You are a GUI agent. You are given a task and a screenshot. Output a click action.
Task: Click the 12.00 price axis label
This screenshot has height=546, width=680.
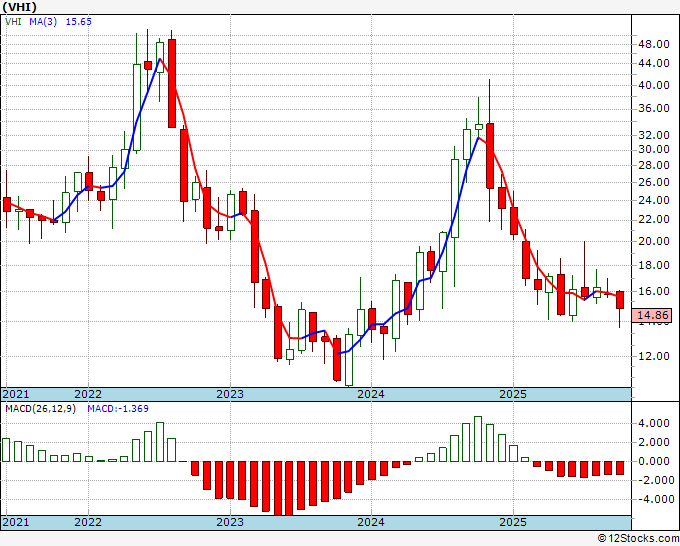coord(654,356)
